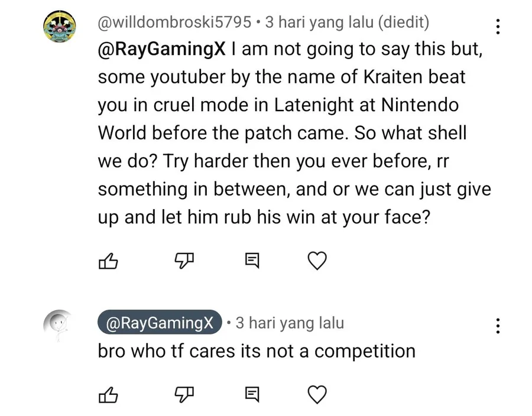Click RayGamingX reply's '3 hari yang lalu' timestamp

290,323
